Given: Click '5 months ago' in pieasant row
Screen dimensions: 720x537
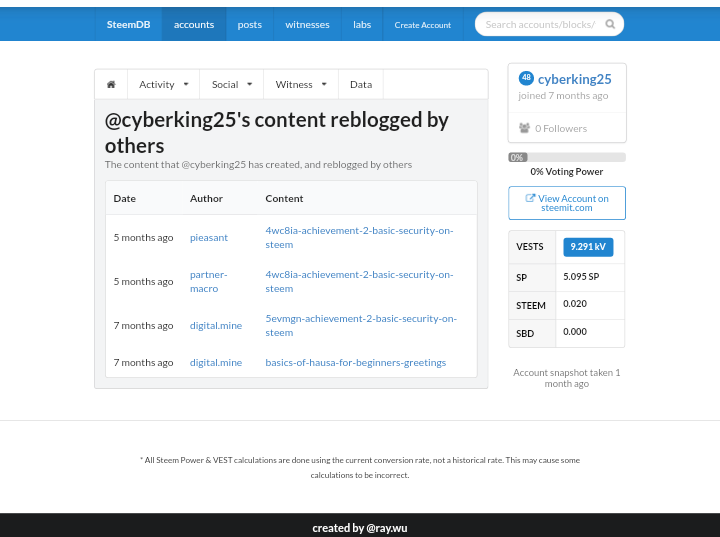Looking at the screenshot, I should click(x=143, y=238).
